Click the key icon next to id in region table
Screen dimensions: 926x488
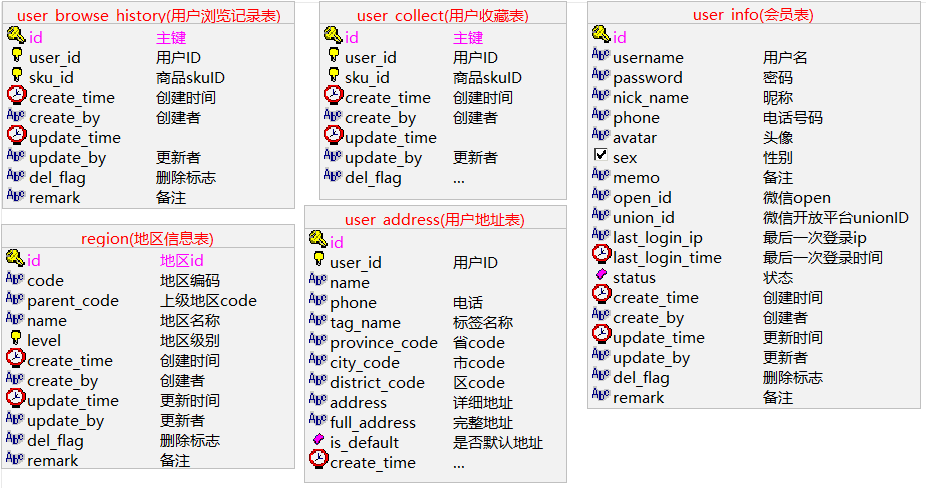15,258
